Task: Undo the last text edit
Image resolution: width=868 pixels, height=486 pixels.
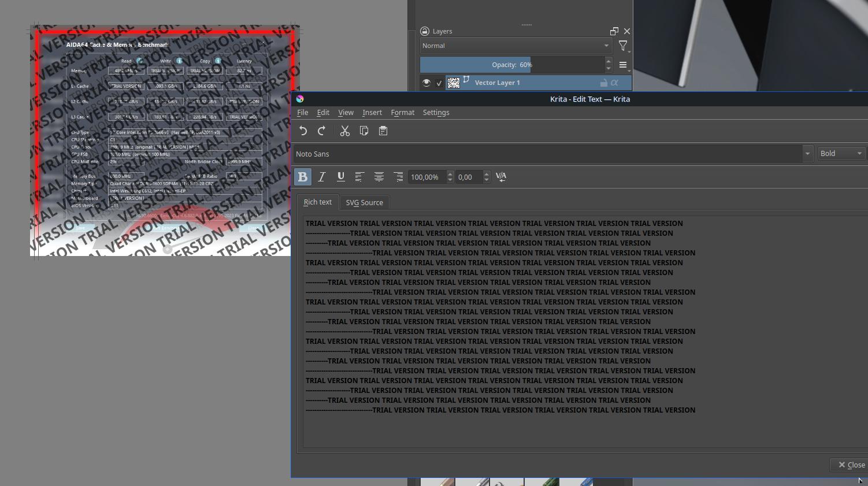Action: [303, 131]
